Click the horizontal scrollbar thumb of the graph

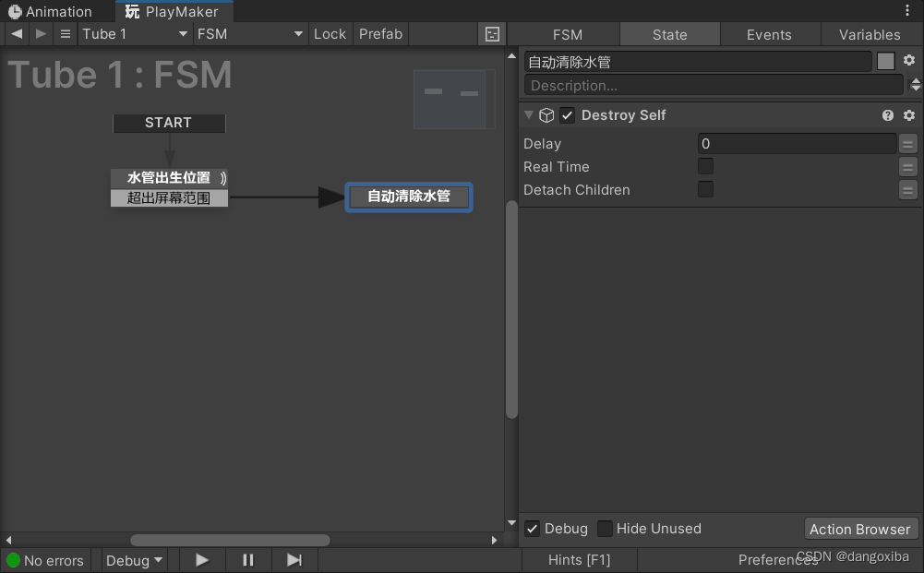click(x=230, y=540)
